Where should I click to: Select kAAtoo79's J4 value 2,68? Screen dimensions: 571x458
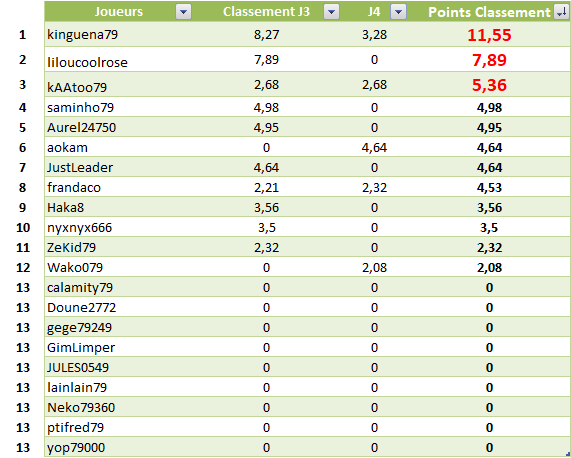click(x=374, y=85)
